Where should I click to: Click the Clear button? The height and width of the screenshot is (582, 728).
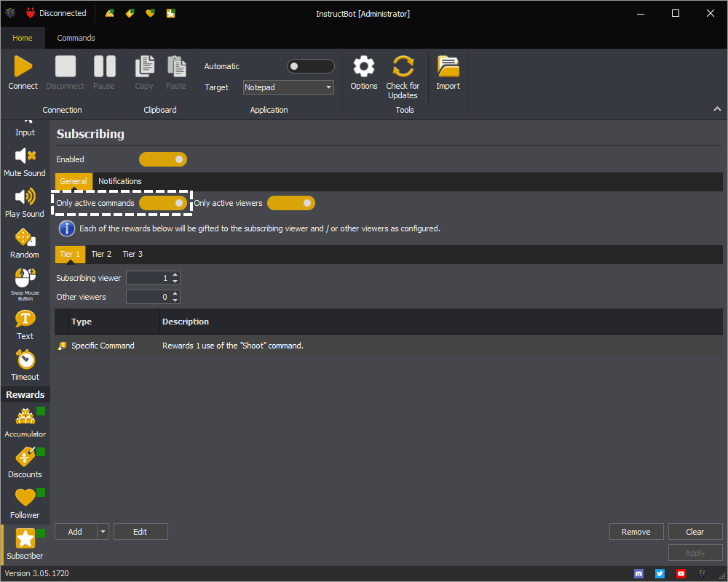tap(695, 532)
